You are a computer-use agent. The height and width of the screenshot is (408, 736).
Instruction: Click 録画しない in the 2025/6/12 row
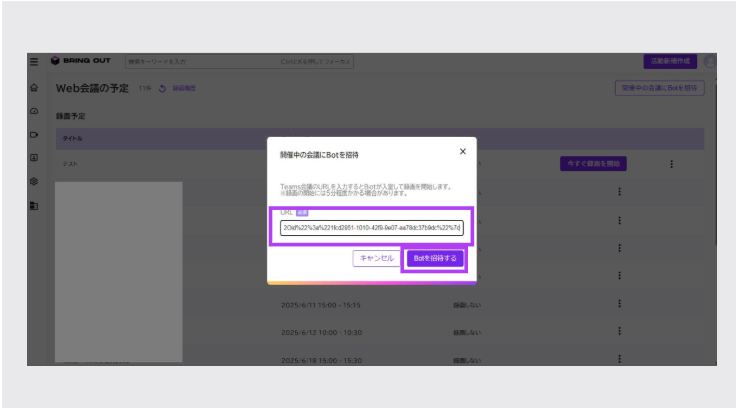[x=467, y=332]
